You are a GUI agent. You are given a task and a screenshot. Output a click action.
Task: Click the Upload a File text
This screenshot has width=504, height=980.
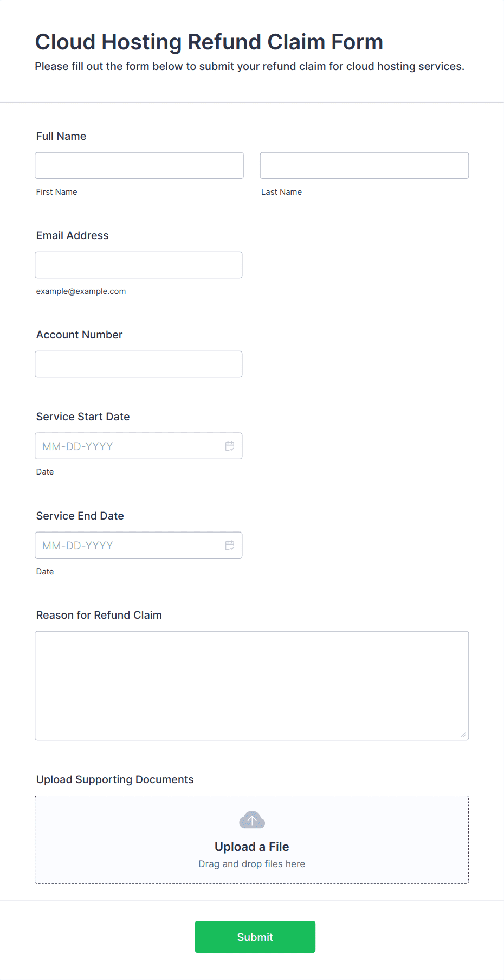point(252,847)
